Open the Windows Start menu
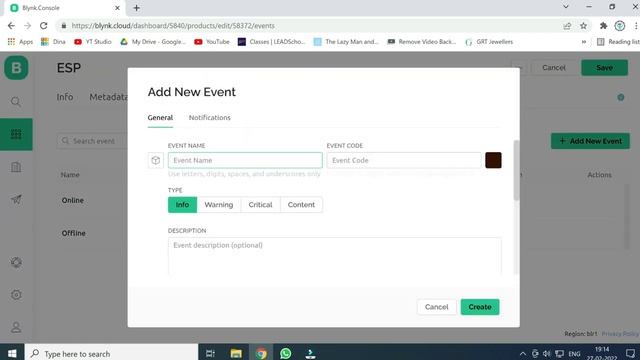This screenshot has height=360, width=640. point(12,353)
